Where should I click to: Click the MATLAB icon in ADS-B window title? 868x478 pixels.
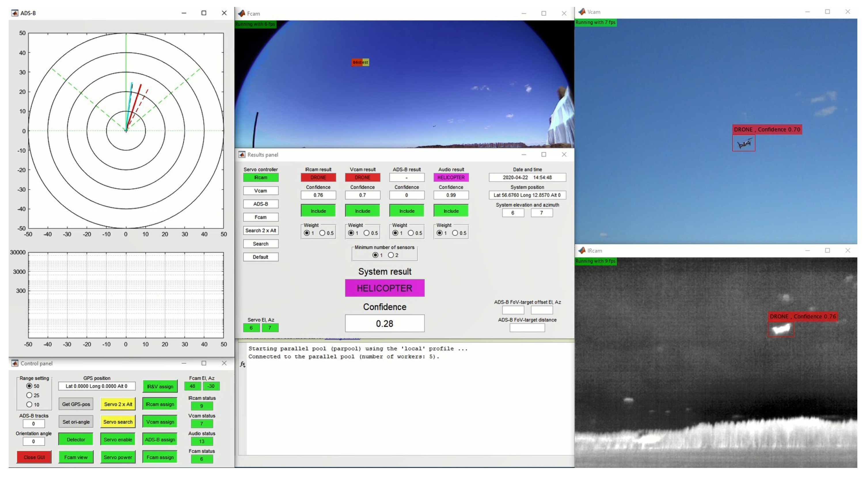pos(15,13)
